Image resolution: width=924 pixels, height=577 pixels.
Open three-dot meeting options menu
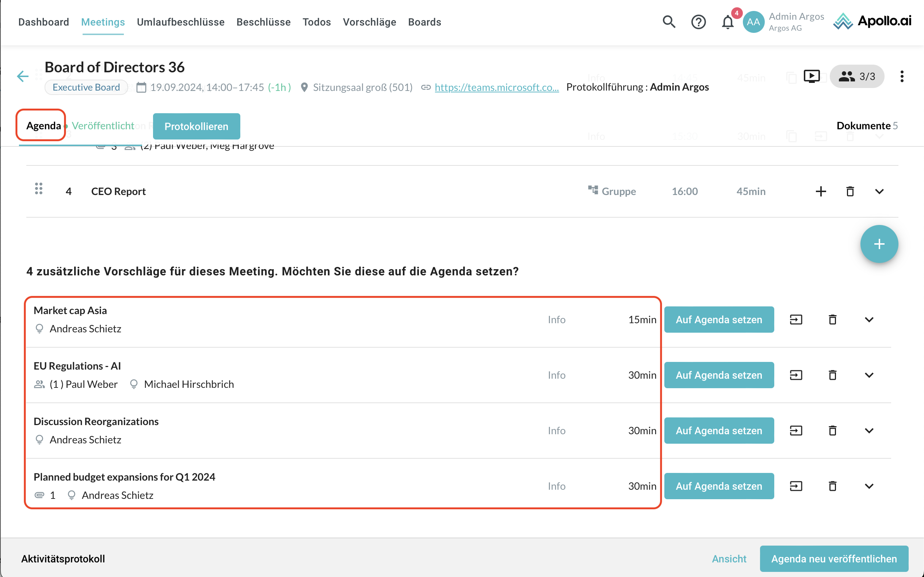tap(901, 76)
